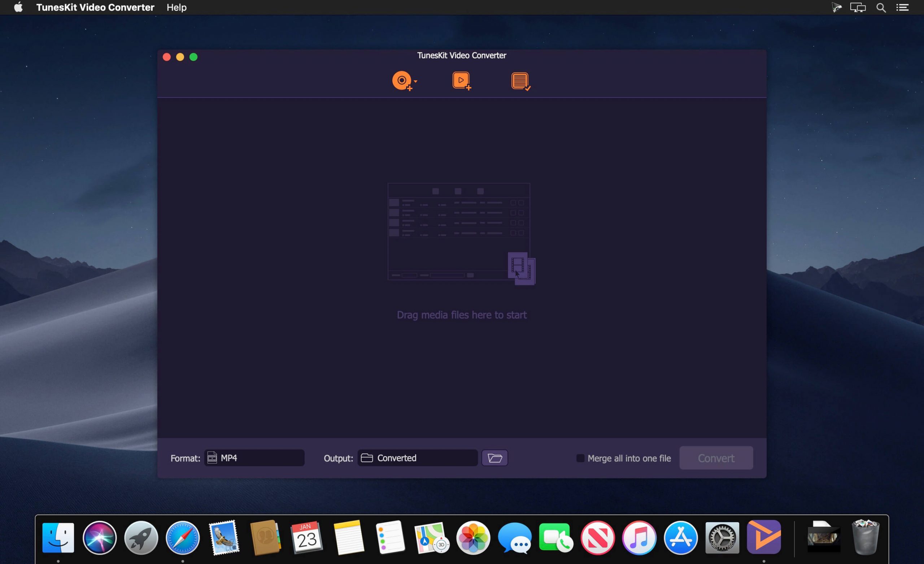Launch Safari from the Dock
Image resolution: width=924 pixels, height=564 pixels.
tap(183, 538)
